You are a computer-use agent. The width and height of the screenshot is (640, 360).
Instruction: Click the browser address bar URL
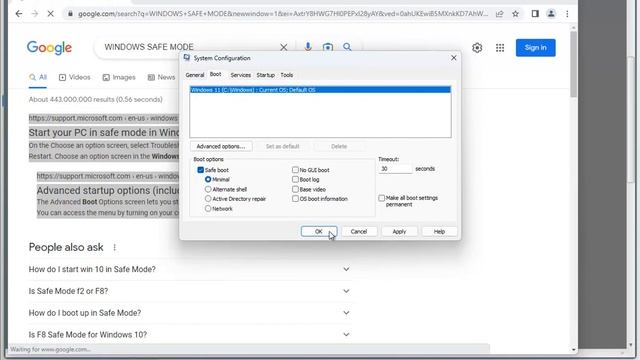pyautogui.click(x=283, y=14)
